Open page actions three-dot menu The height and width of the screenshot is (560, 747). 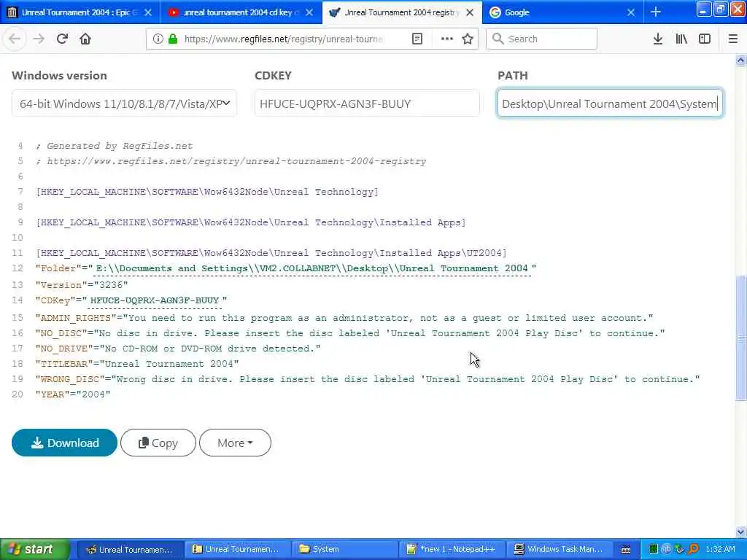click(x=447, y=39)
